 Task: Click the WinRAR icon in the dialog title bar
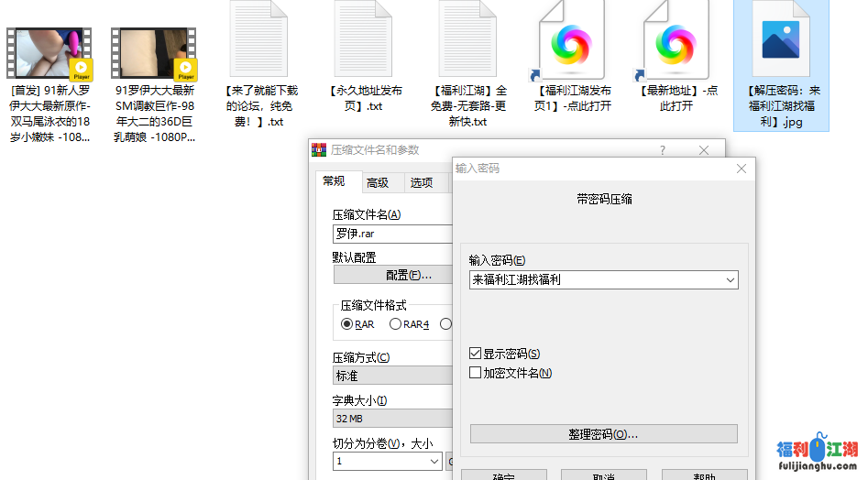point(319,150)
